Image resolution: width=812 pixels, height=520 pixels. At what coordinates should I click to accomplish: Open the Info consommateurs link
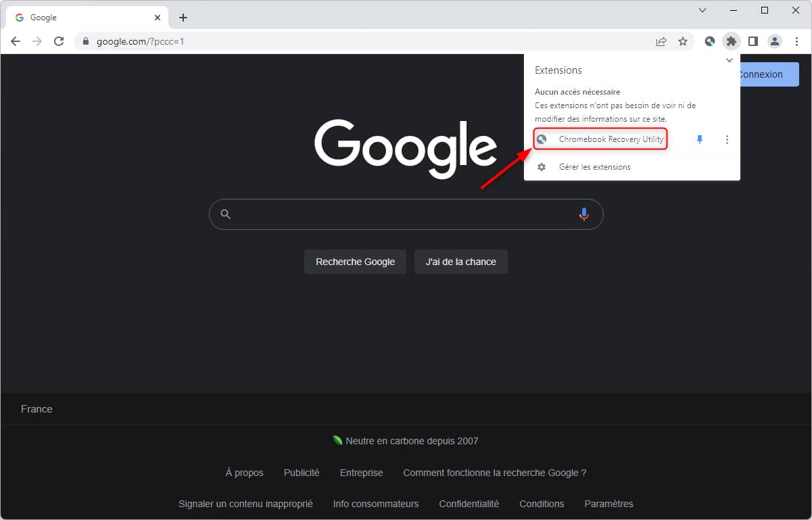376,504
